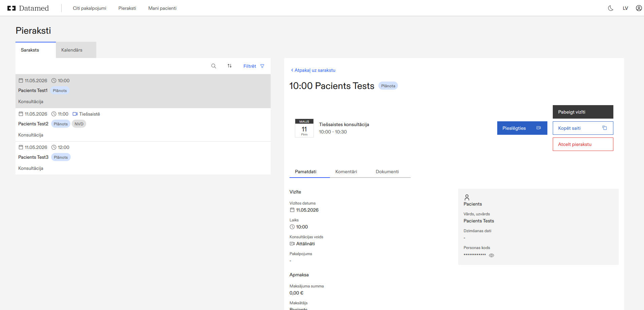The width and height of the screenshot is (644, 310).
Task: Open the Filtrēt filter option
Action: (250, 66)
